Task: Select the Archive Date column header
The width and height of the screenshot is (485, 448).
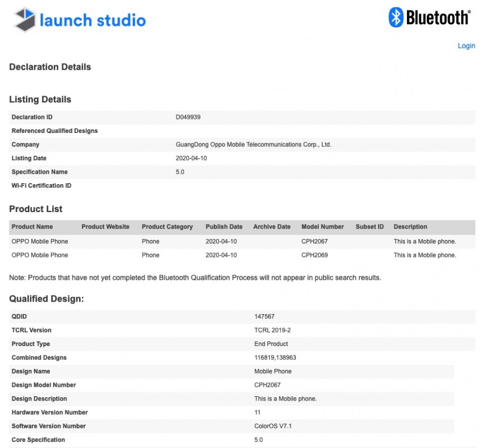Action: (x=272, y=227)
